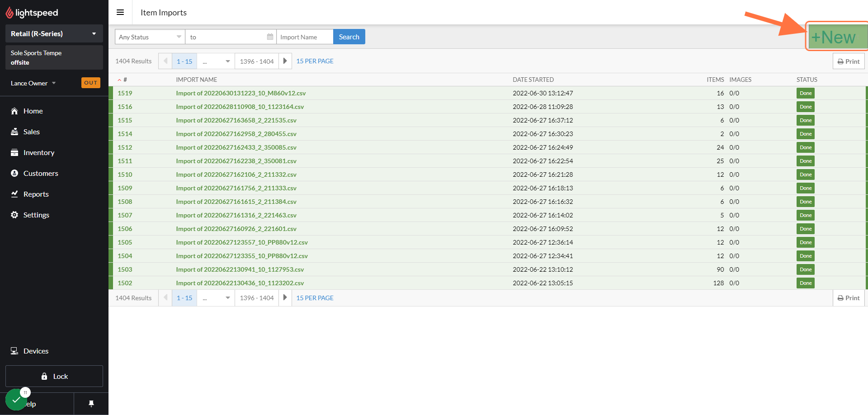The width and height of the screenshot is (868, 415).
Task: Open the bottom page range selector dropdown
Action: point(216,297)
